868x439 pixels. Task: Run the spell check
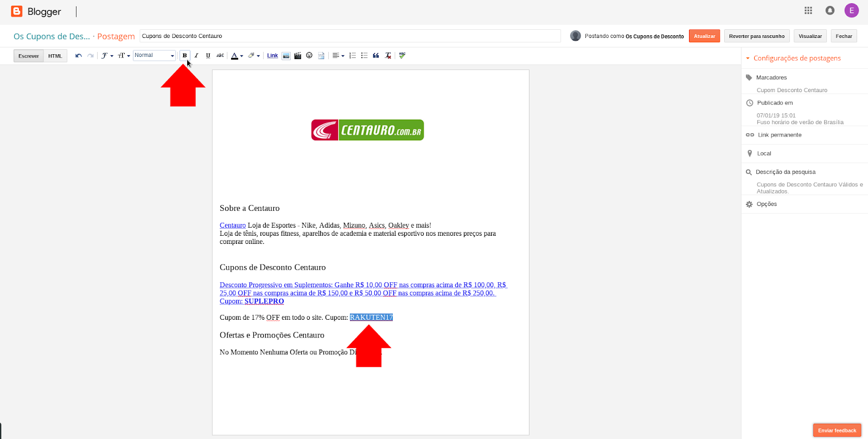pos(402,56)
